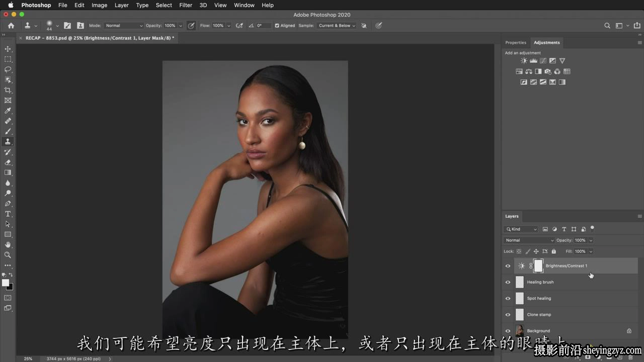Select the Crop tool

point(8,90)
